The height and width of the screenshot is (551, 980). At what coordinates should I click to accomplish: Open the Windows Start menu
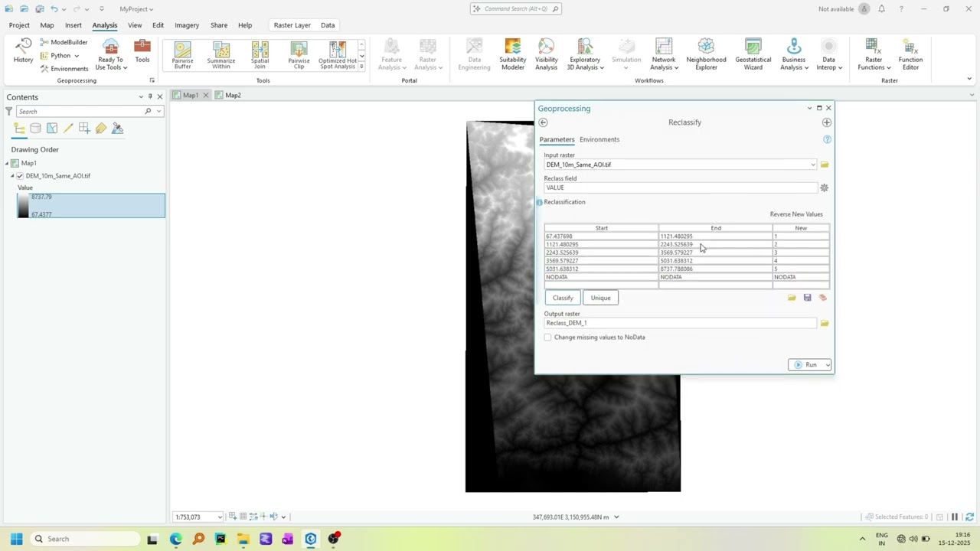coord(16,539)
